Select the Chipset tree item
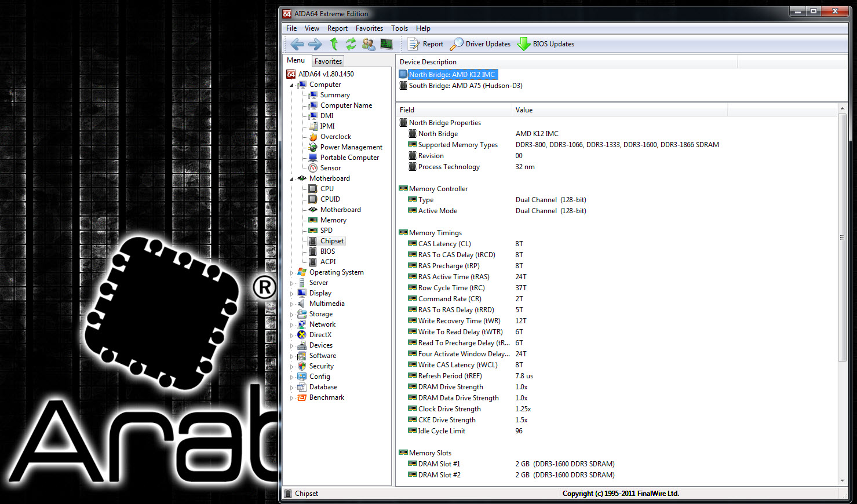This screenshot has width=857, height=504. (x=332, y=241)
